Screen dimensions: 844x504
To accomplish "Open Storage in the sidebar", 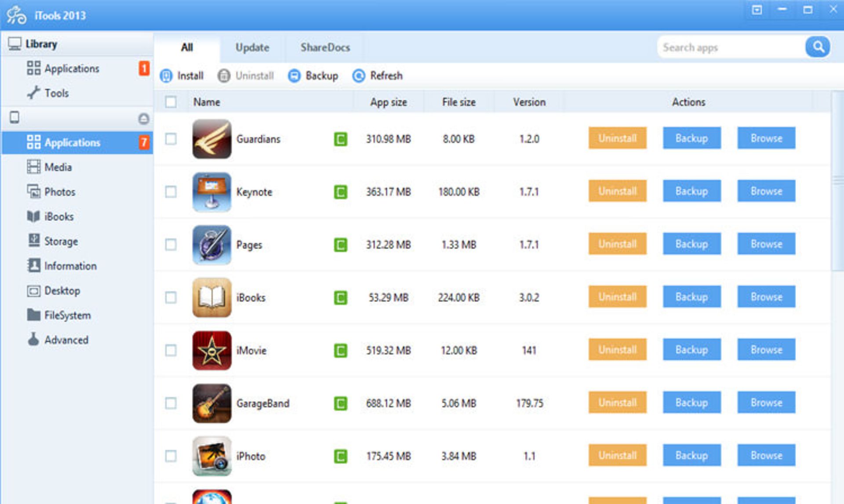I will 77,241.
